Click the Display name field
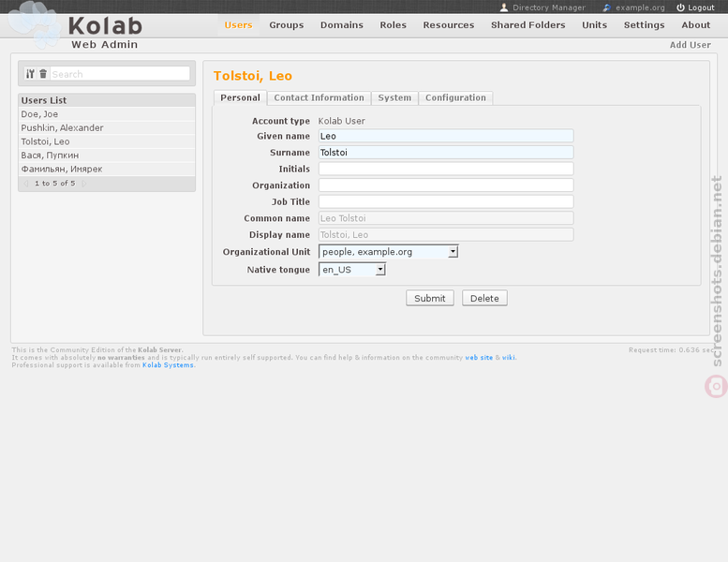The height and width of the screenshot is (562, 728). point(446,234)
